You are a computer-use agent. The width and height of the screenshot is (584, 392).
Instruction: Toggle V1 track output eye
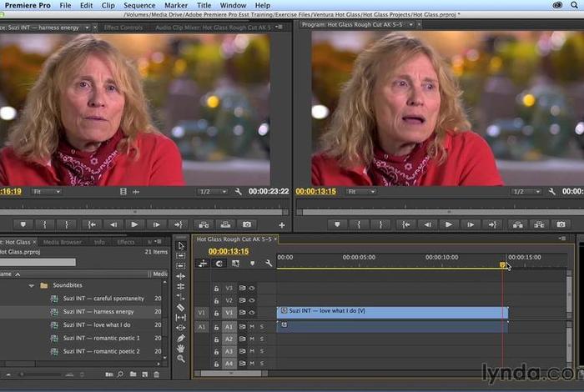coord(252,313)
